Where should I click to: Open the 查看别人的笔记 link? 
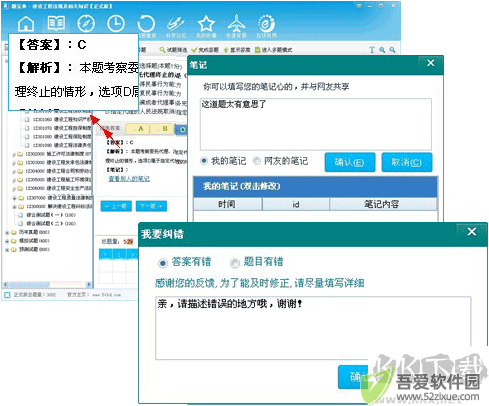(x=129, y=179)
